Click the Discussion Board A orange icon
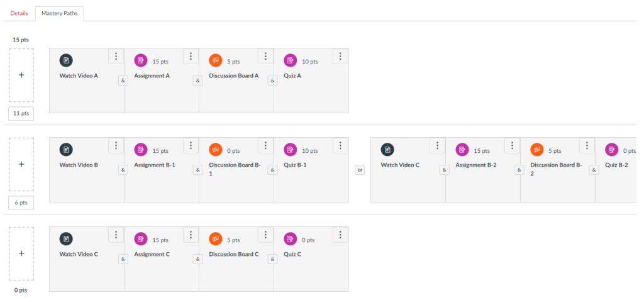This screenshot has height=300, width=644. (x=216, y=60)
